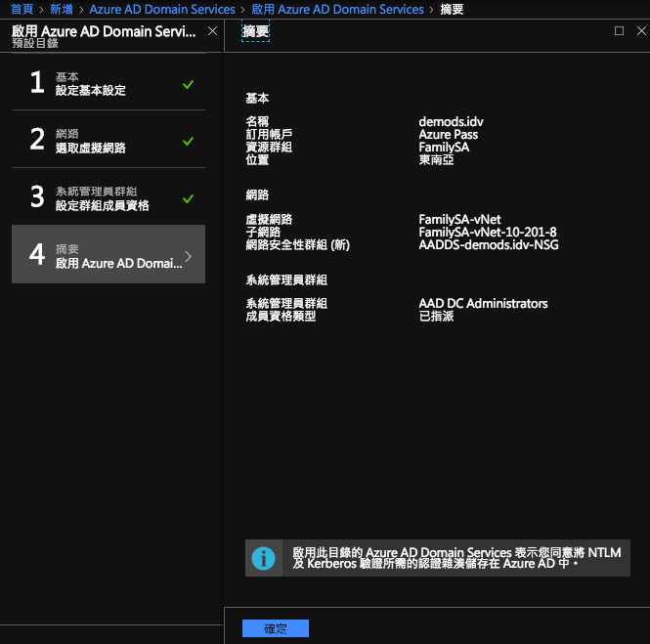This screenshot has height=644, width=650.
Task: Click FamilySA-vNet virtual network value
Action: point(459,220)
